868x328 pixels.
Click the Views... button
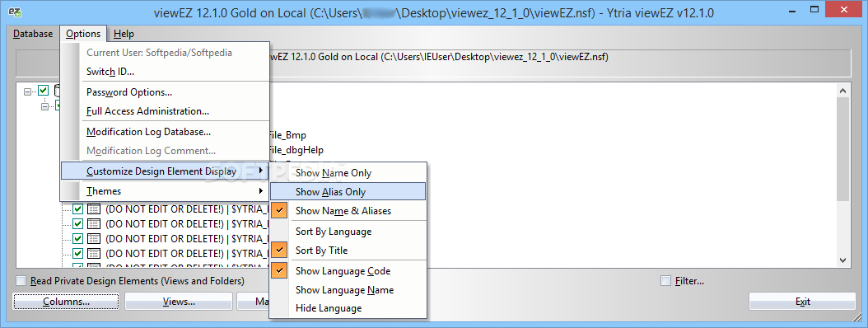179,302
